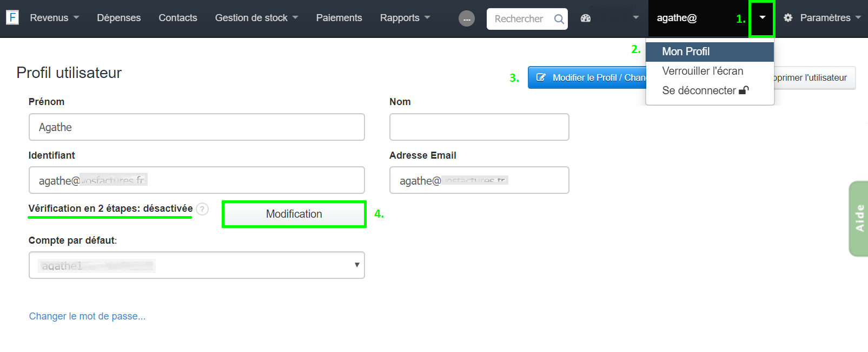The width and height of the screenshot is (868, 352).
Task: Open the user account dropdown arrow
Action: pyautogui.click(x=762, y=18)
